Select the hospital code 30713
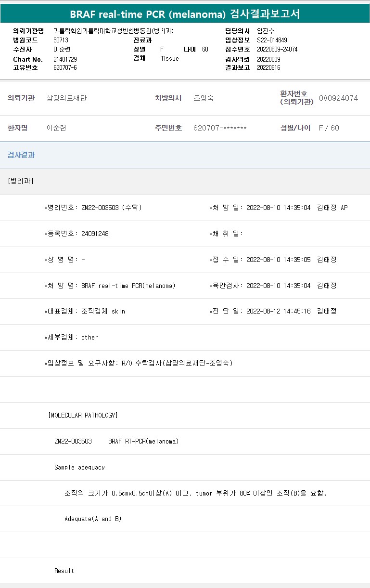 pos(61,40)
